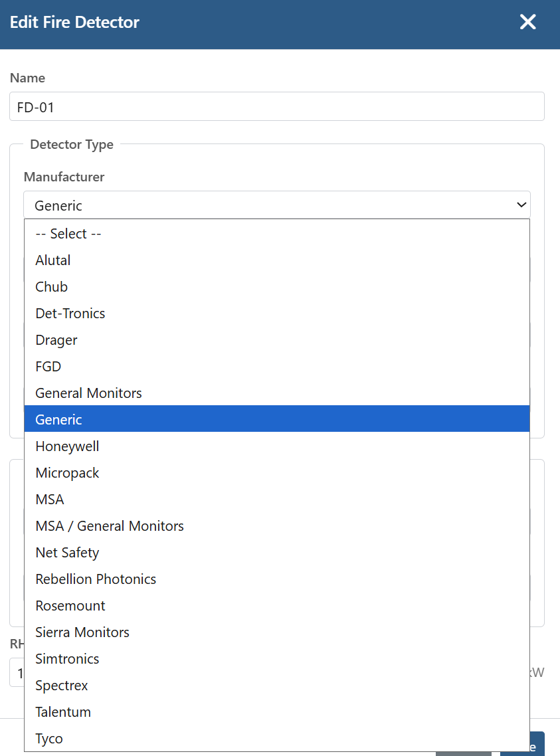Pick Det-Tronics as manufacturer

[277, 313]
